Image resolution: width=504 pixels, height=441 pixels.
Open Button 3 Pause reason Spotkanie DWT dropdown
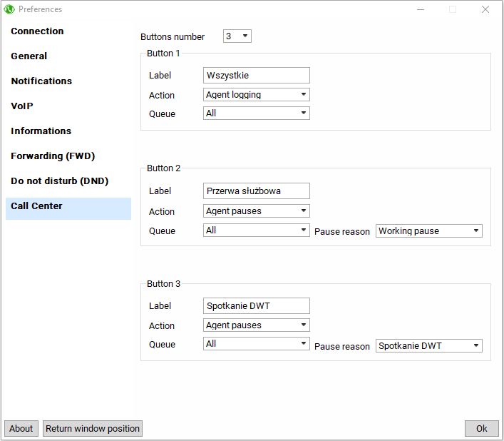(x=428, y=346)
